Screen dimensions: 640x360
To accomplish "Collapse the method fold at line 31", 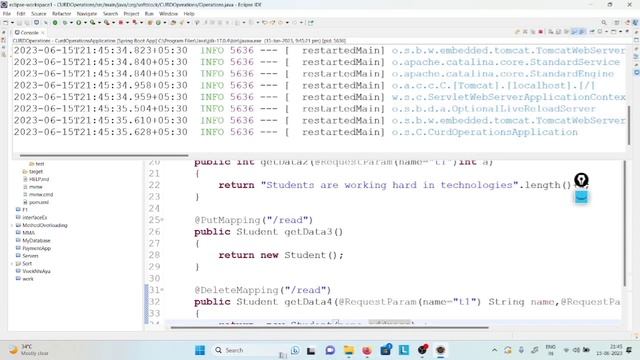I will tap(162, 290).
